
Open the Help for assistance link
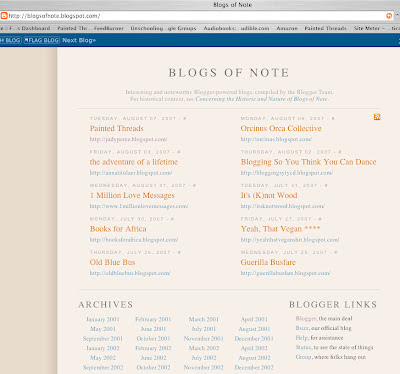coord(302,338)
